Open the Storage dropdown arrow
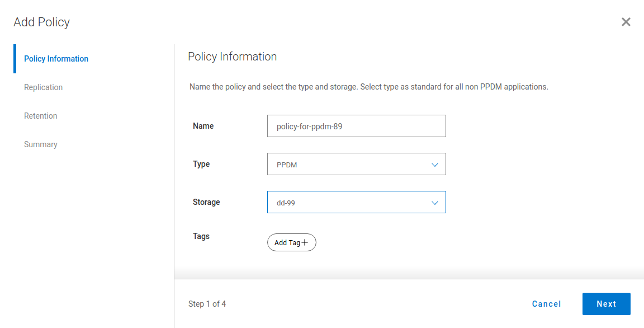This screenshot has height=328, width=644. (434, 203)
